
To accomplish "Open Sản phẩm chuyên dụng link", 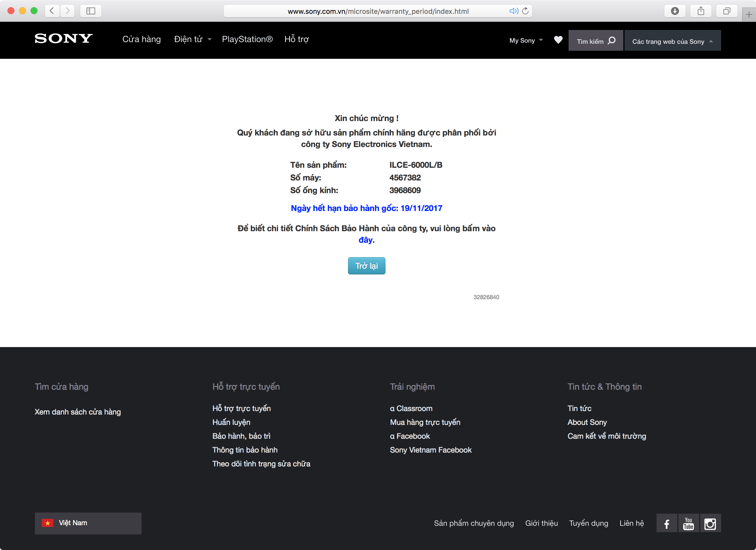I will 474,523.
